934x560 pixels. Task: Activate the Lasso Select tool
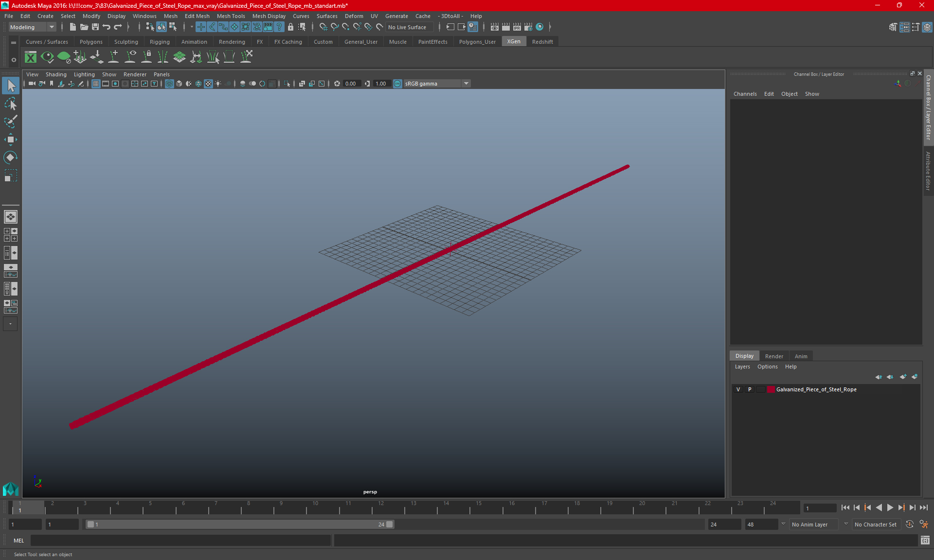click(x=10, y=104)
